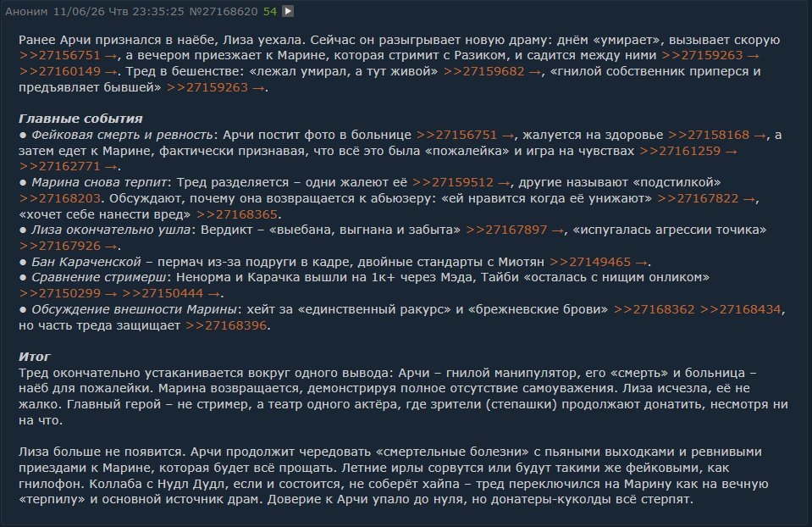Click the play arrow icon in post header
Image resolution: width=812 pixels, height=527 pixels.
[288, 11]
